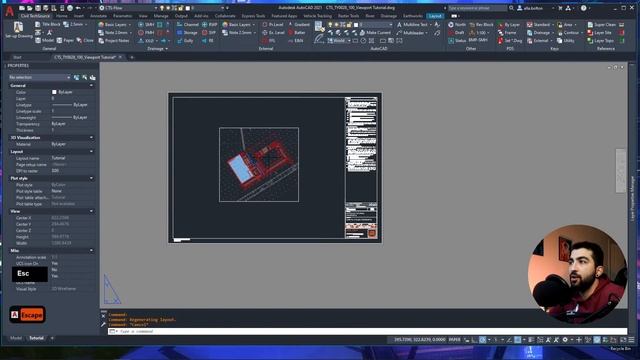Click the command line input field
Viewport: 640px width, 360px height.
pos(367,331)
